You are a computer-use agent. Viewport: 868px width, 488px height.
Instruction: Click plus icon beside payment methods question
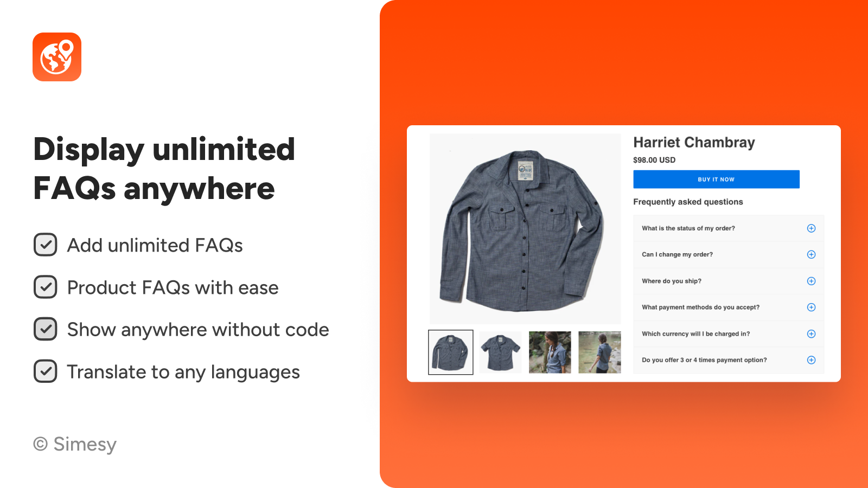pyautogui.click(x=811, y=307)
